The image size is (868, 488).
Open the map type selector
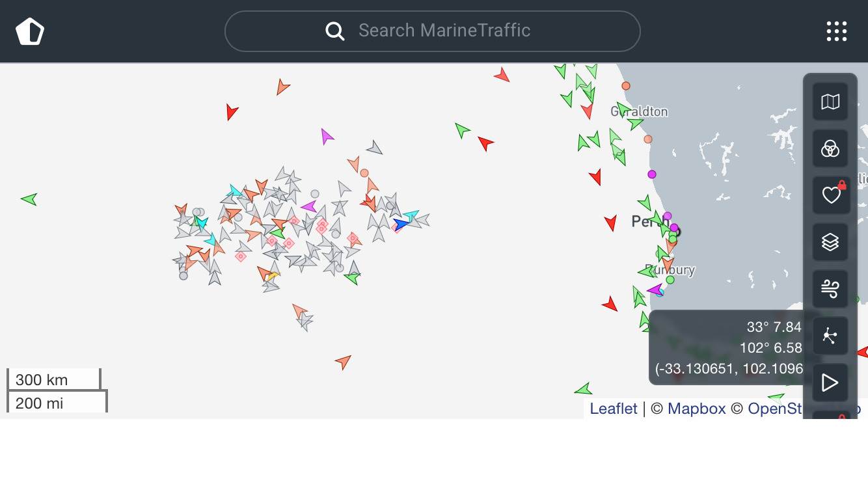click(x=830, y=102)
